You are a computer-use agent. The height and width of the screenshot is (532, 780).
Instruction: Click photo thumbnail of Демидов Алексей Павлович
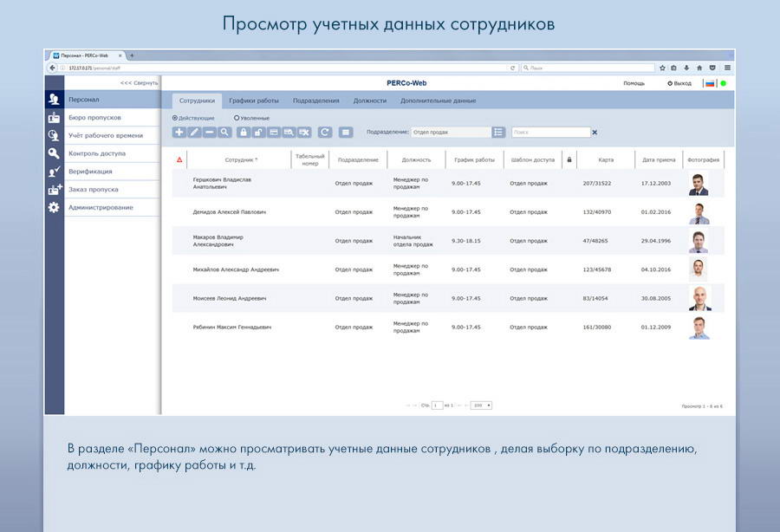[699, 212]
